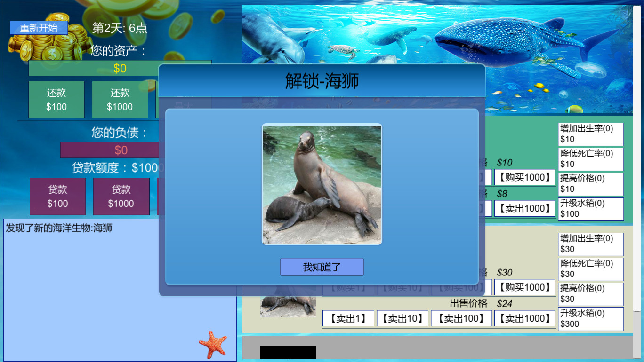Image resolution: width=644 pixels, height=362 pixels.
Task: Click the sea lion photo in the dialog
Action: pos(322,184)
